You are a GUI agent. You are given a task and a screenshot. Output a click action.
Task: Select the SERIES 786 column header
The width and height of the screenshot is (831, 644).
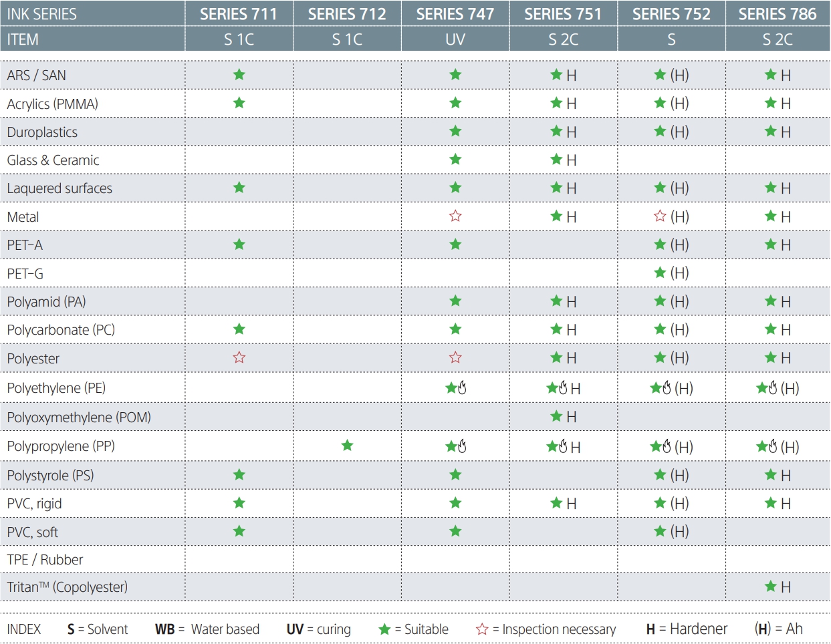point(778,14)
